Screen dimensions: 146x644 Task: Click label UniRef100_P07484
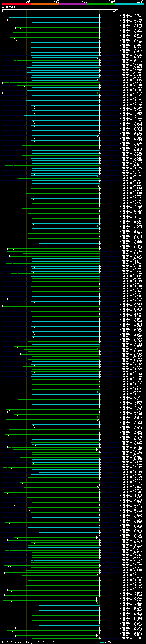tap(131, 321)
